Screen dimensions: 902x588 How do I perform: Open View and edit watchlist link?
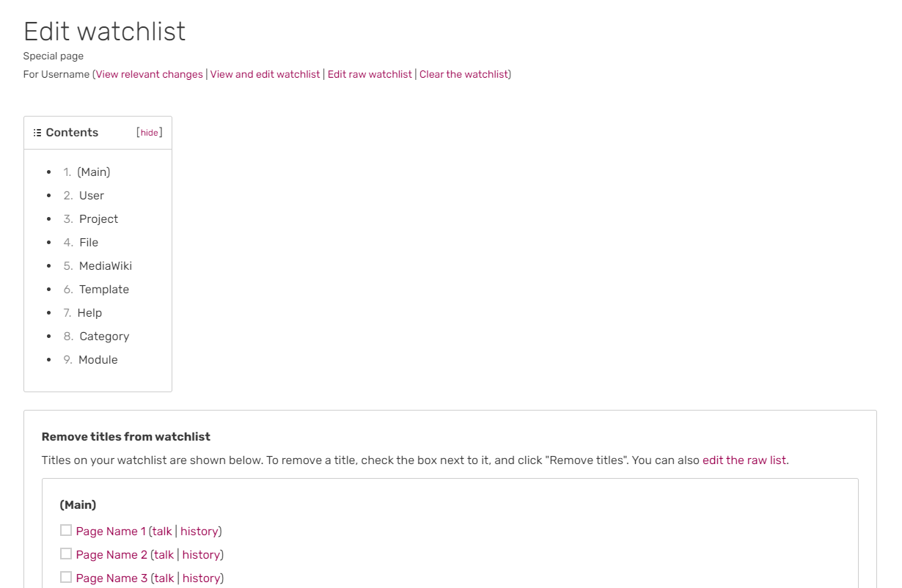[x=265, y=74]
